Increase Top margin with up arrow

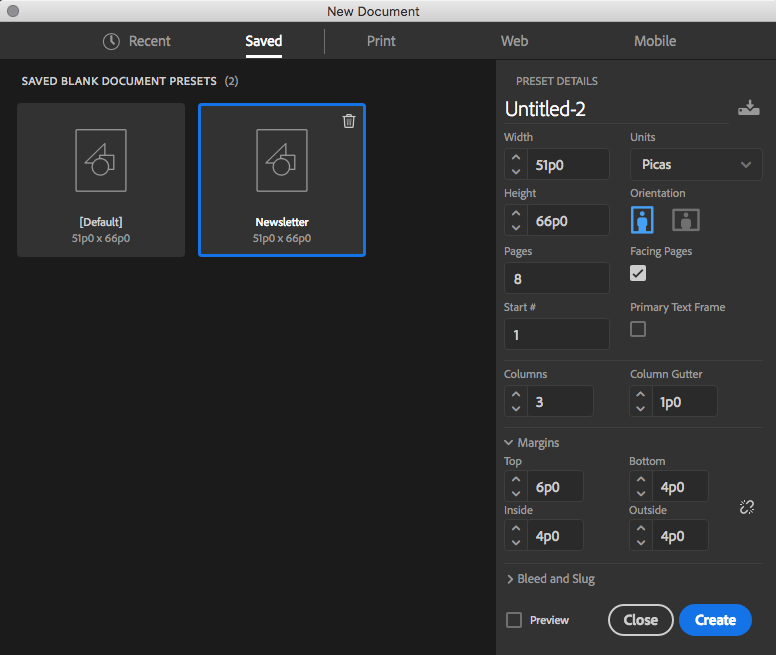(516, 479)
